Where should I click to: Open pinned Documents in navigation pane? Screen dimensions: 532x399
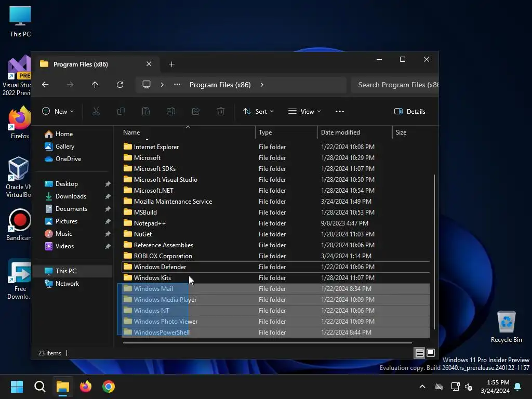coord(73,209)
